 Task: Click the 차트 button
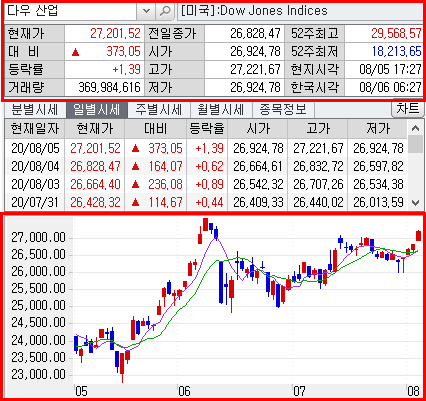pos(408,109)
